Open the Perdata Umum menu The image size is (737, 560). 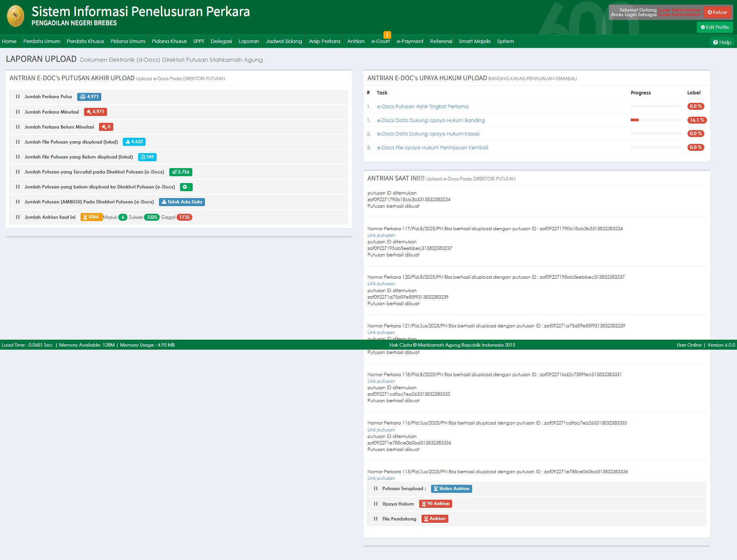coord(41,41)
